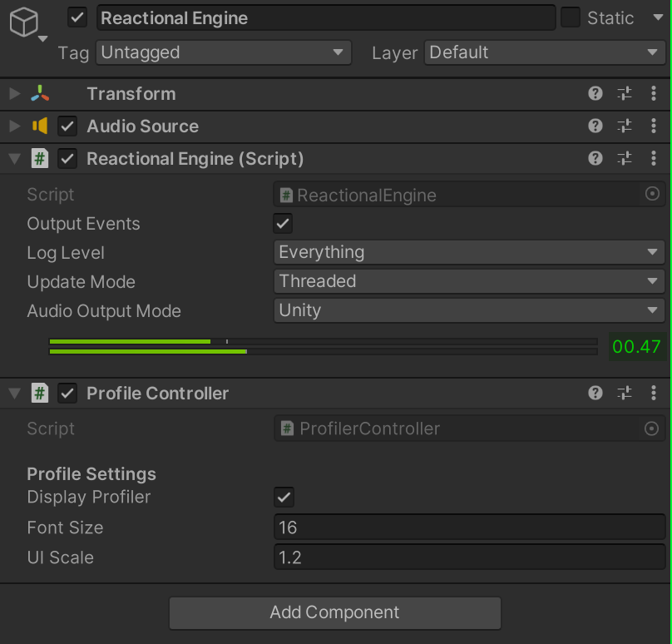Click the Display Profiler label
This screenshot has height=644, width=672.
89,498
